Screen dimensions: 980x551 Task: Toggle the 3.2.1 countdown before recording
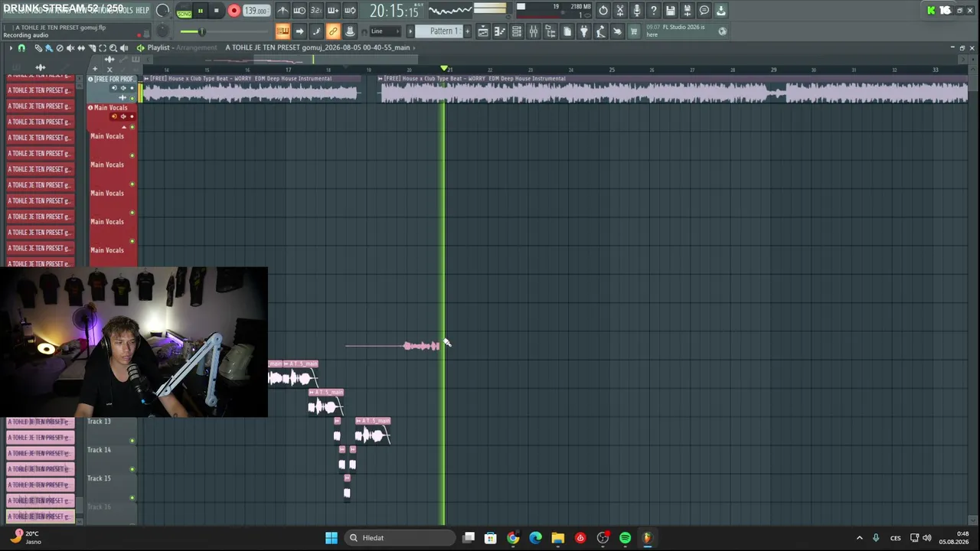[316, 11]
